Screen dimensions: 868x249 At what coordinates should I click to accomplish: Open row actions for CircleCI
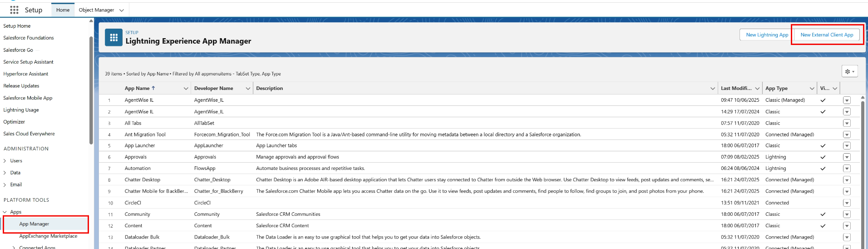847,203
